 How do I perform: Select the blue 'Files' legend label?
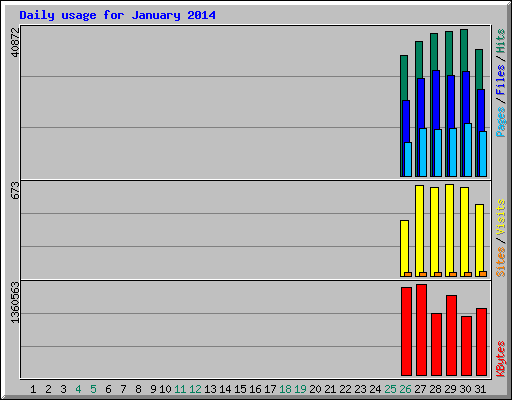501,79
